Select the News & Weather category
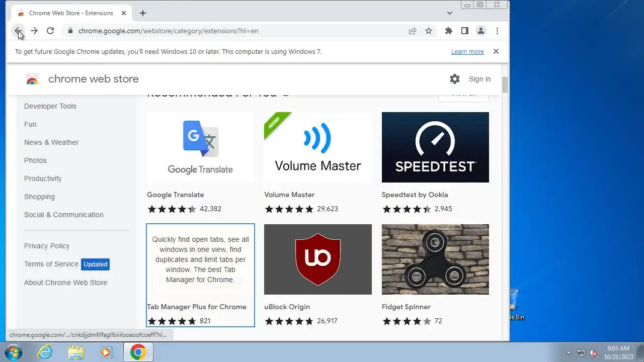Viewport: 644px width, 362px height. click(x=51, y=142)
